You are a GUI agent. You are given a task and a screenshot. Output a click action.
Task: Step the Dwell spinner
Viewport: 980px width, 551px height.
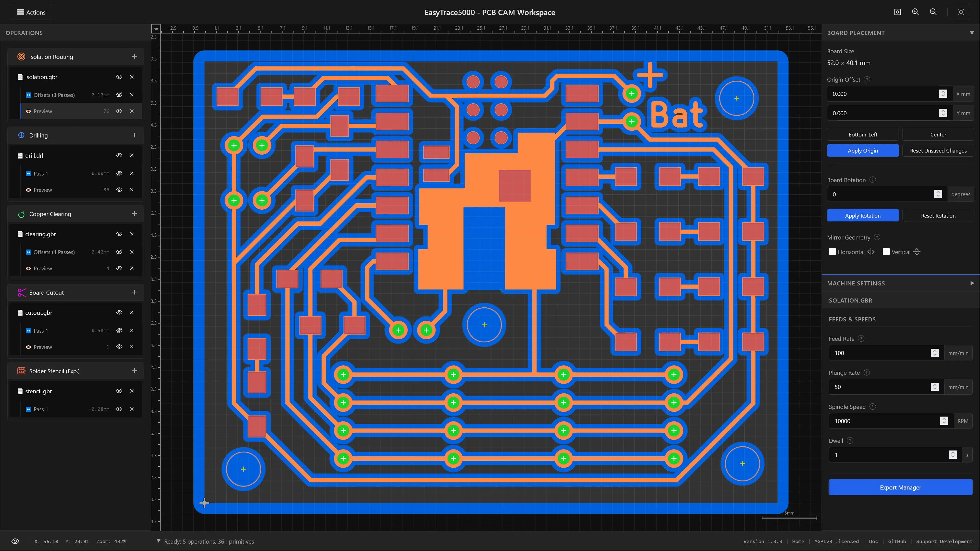coord(953,455)
